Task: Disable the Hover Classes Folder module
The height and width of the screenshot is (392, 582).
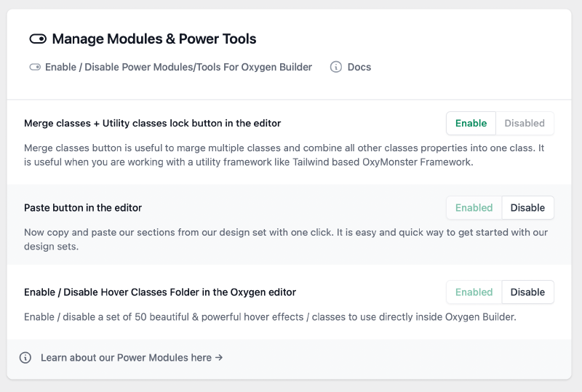Action: pyautogui.click(x=527, y=292)
